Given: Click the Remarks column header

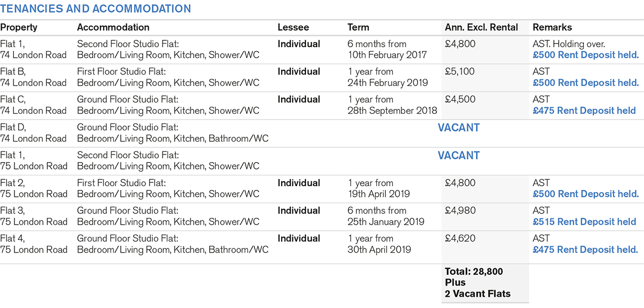Looking at the screenshot, I should click(x=552, y=27).
